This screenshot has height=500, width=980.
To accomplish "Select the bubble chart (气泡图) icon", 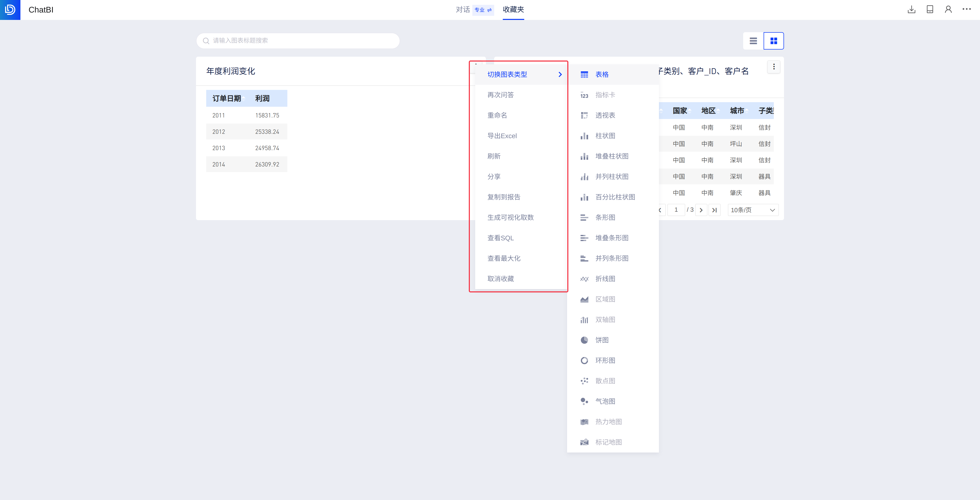I will click(584, 401).
